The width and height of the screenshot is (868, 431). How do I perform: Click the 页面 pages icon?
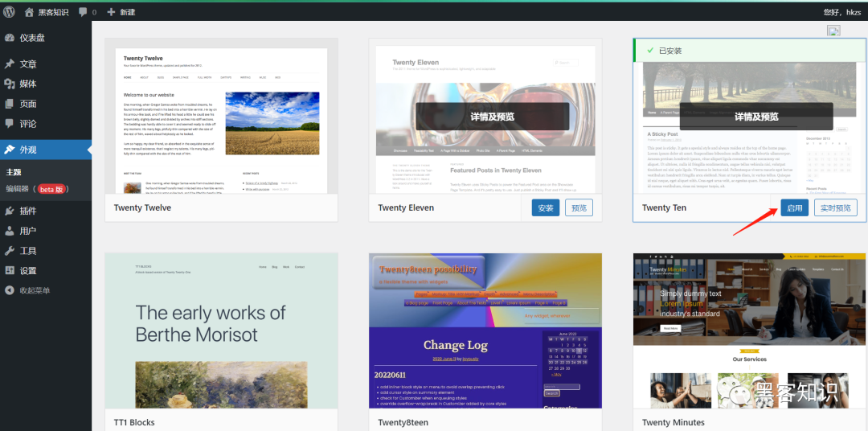10,104
